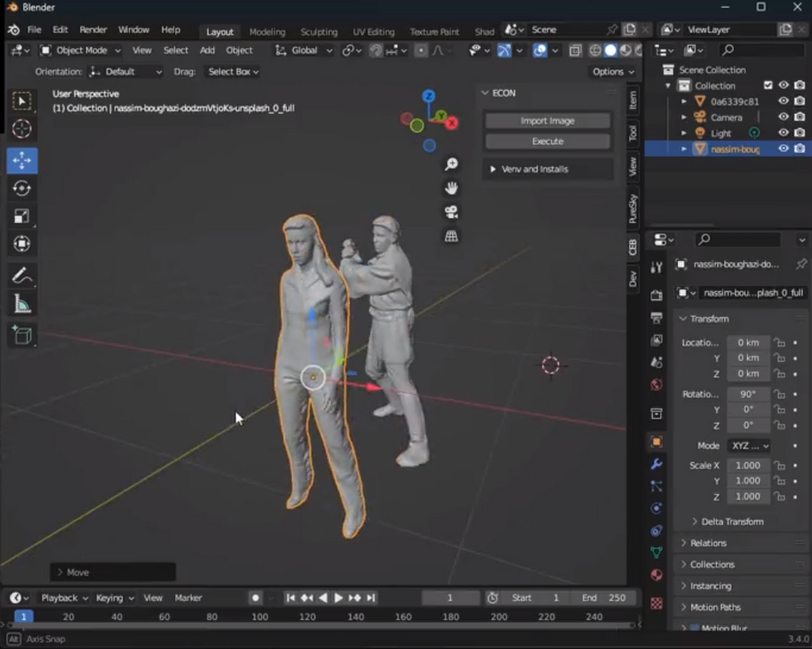Open the Global transform orientation dropdown

click(304, 50)
